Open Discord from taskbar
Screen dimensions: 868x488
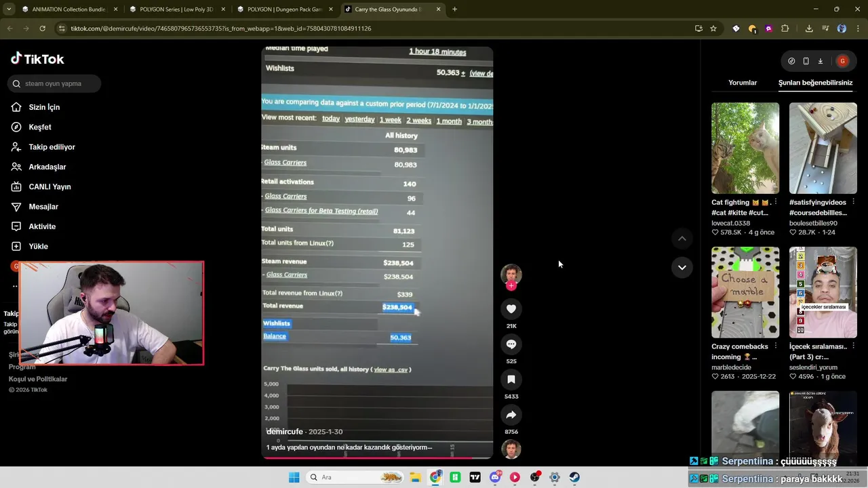[x=495, y=477]
